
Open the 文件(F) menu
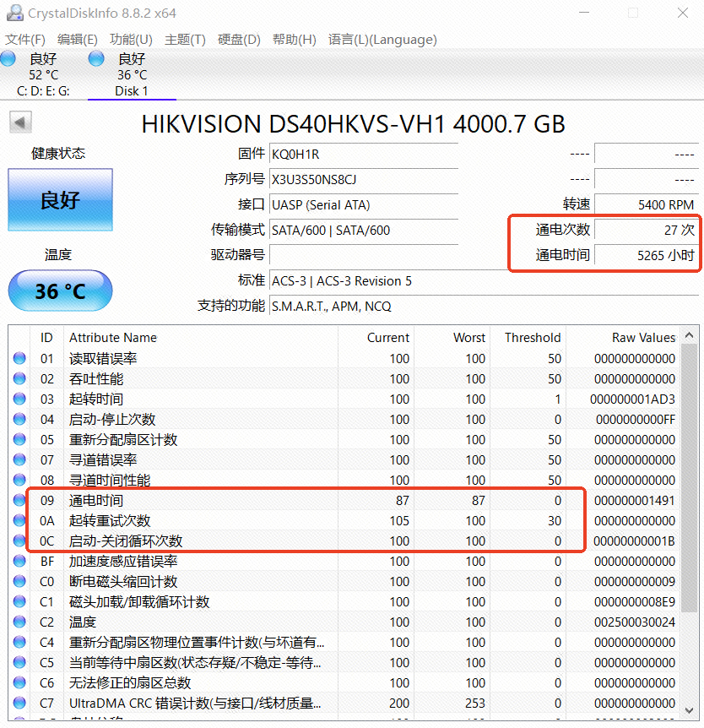pos(25,40)
